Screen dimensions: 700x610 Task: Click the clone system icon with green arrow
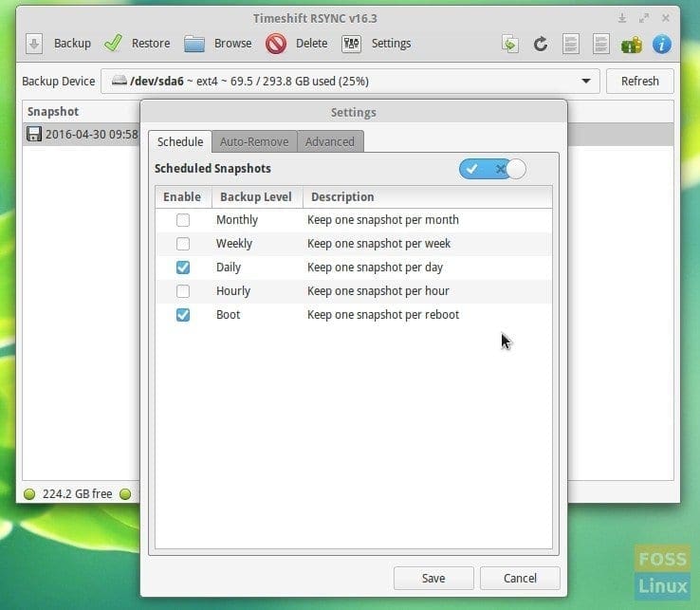pos(509,44)
